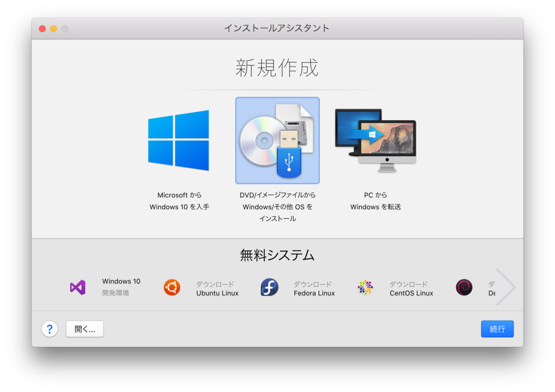Select 'ダウンロード Fedora Linux' text
The width and height of the screenshot is (555, 392).
[x=314, y=289]
